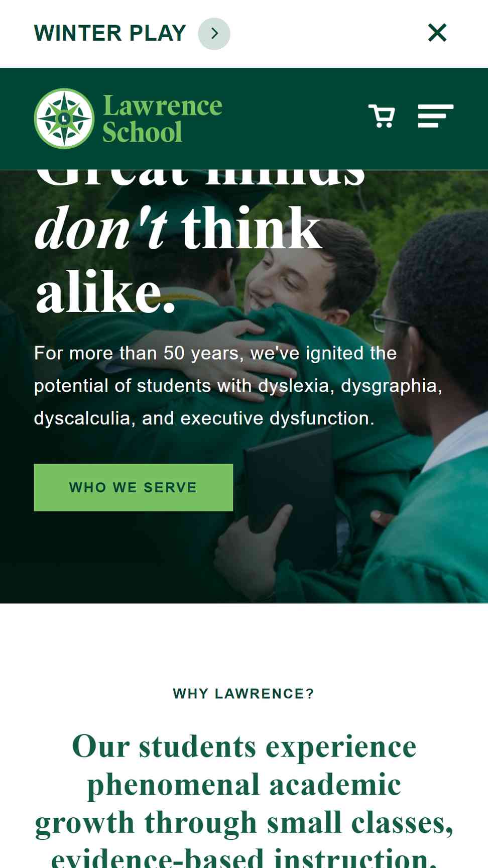Viewport: 488px width, 868px height.
Task: Click the Lawrence School compass logo emblem
Action: click(64, 119)
